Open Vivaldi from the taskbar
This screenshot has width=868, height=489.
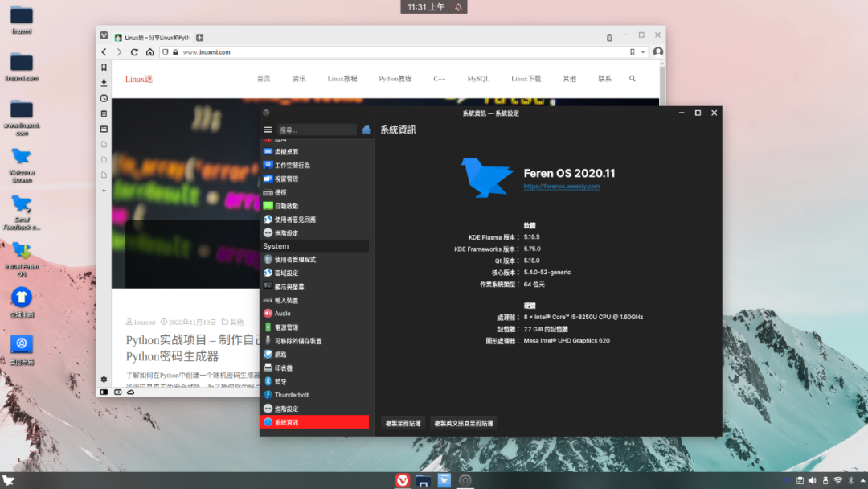(403, 480)
